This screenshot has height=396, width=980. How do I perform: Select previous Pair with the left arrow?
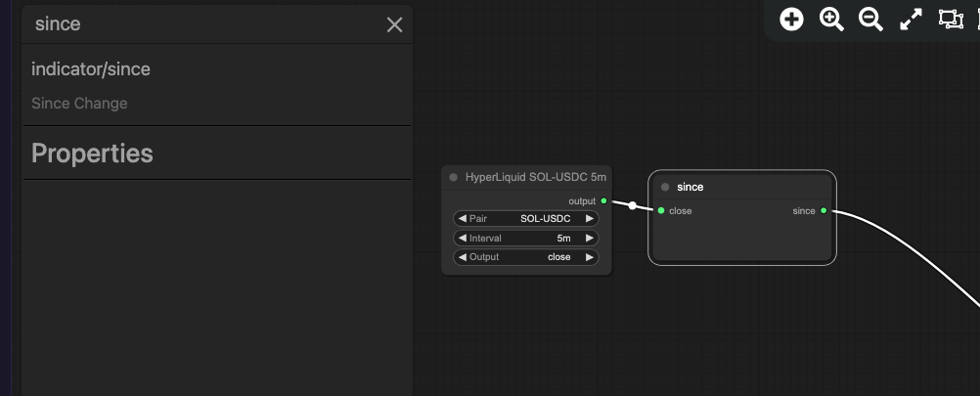[x=462, y=219]
